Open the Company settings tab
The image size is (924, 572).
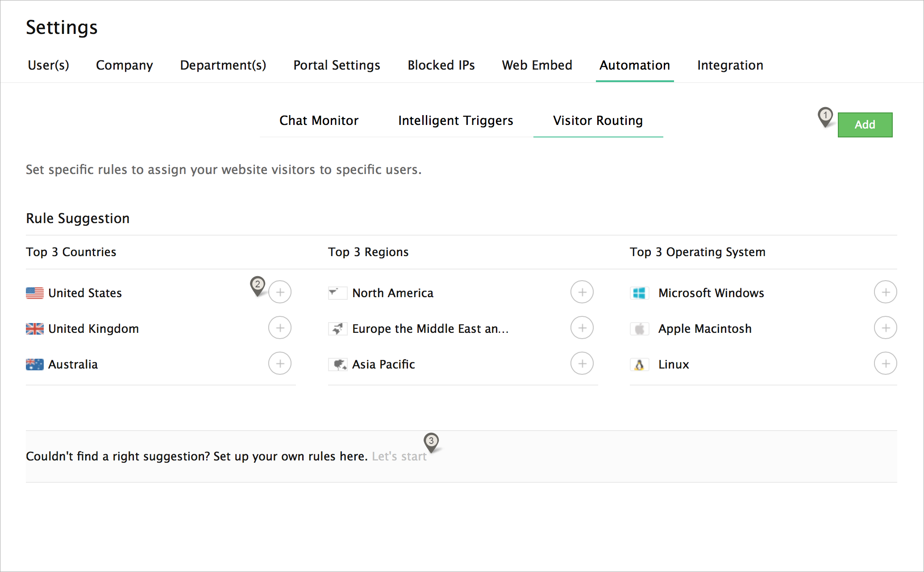coord(124,65)
